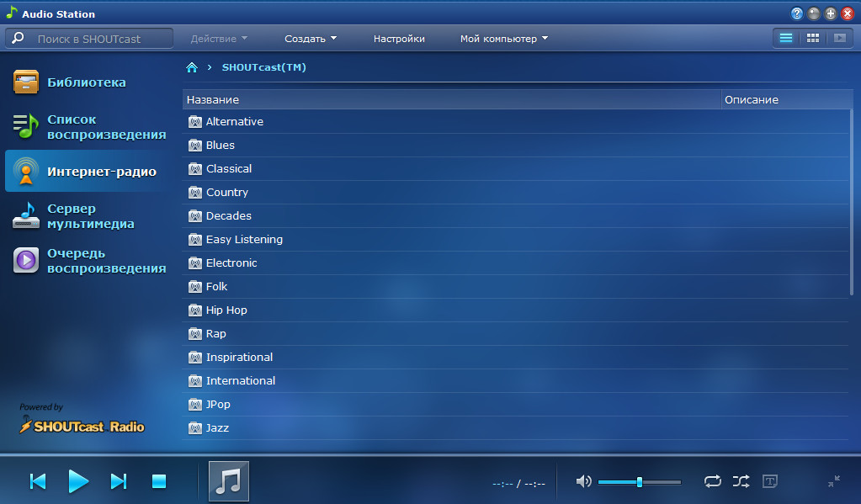Open the Мой компьютер dropdown

[503, 39]
